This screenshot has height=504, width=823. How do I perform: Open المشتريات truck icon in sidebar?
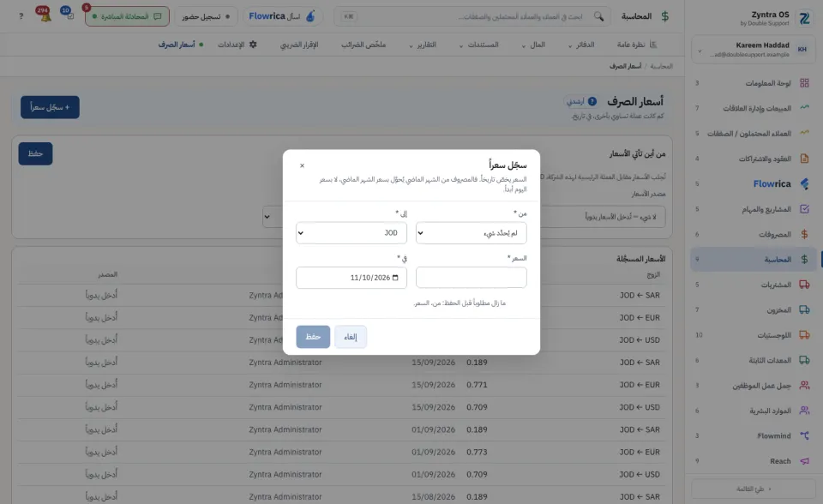point(804,285)
